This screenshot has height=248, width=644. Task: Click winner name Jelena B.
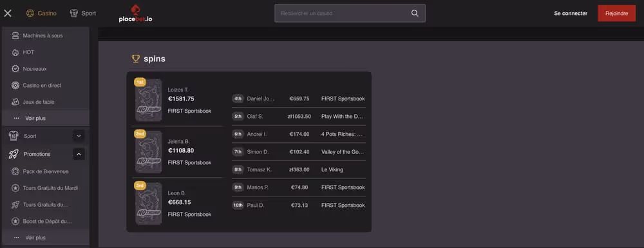(178, 141)
